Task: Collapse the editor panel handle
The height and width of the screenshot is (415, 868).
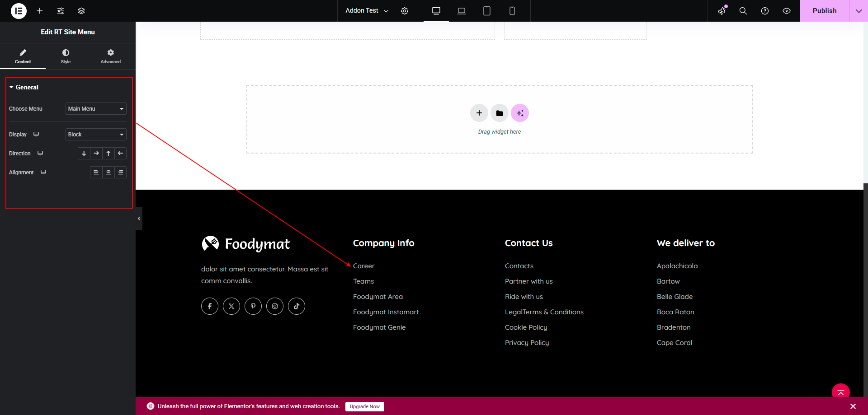Action: click(x=139, y=219)
